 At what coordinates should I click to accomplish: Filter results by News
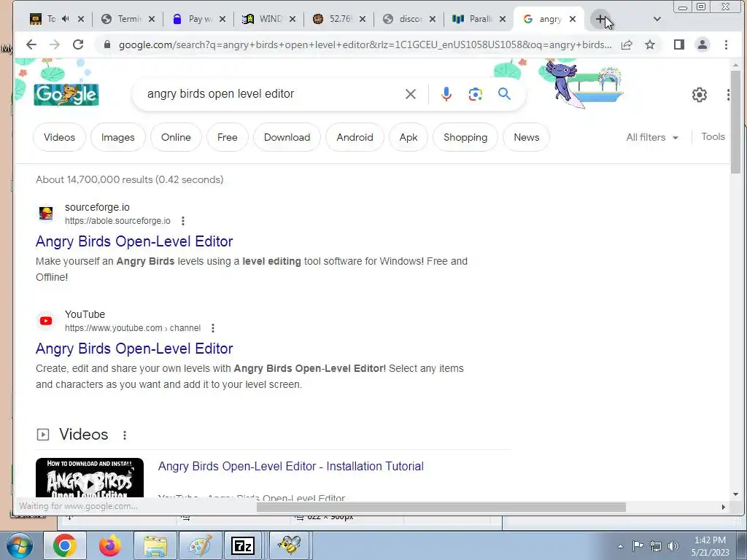[527, 137]
